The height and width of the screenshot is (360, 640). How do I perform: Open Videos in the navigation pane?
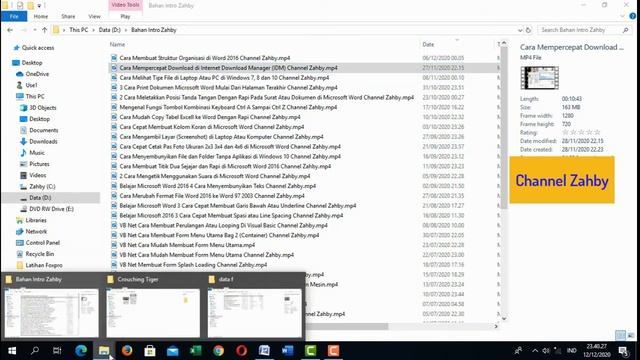point(38,175)
